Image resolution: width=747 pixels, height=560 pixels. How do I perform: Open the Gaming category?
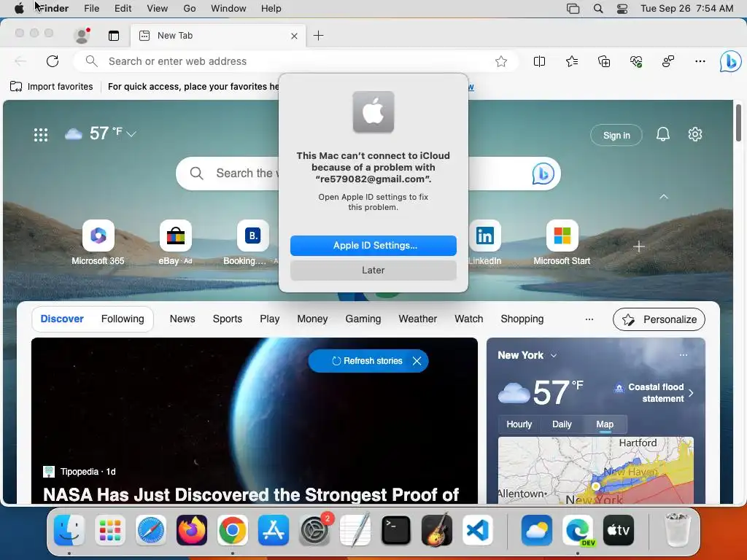[x=363, y=319]
